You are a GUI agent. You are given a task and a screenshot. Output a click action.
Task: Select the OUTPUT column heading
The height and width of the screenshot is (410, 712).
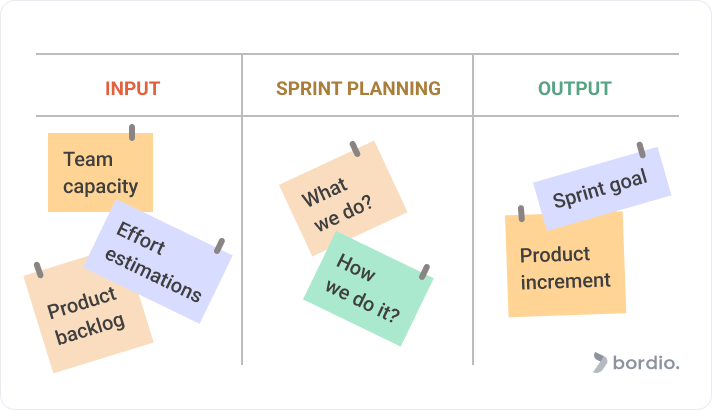(575, 88)
